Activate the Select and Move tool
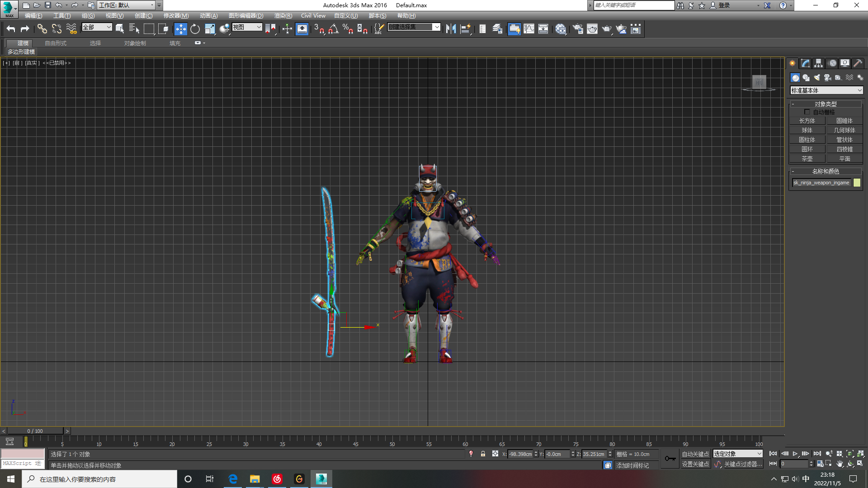This screenshot has height=488, width=868. tap(180, 29)
